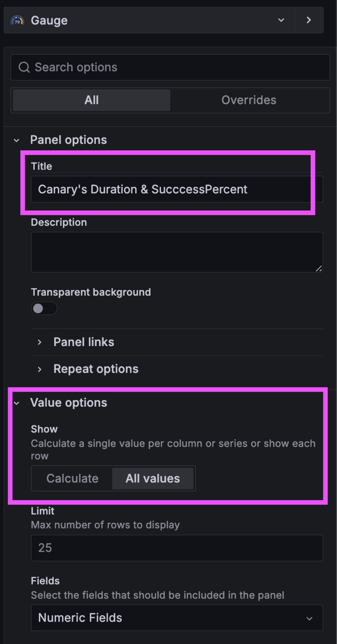Open the Gauge visualization picker dropdown arrow
The image size is (337, 644).
(281, 20)
